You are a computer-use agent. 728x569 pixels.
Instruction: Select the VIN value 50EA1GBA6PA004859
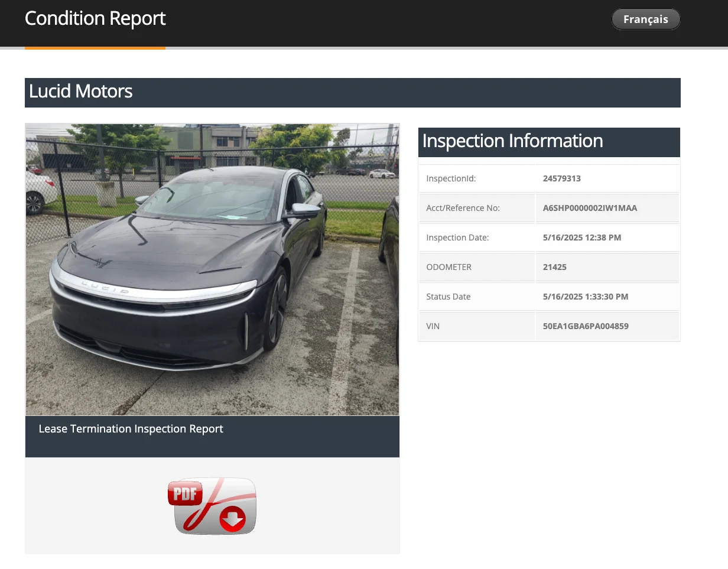[x=586, y=326]
